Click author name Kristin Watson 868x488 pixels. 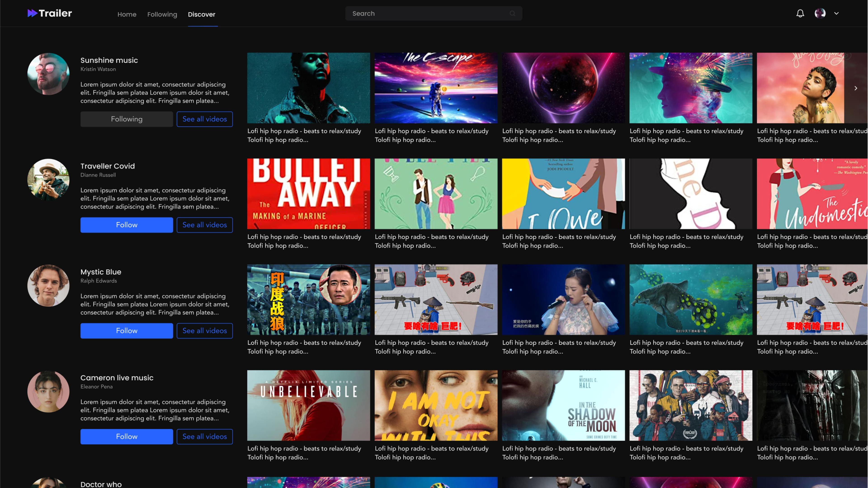coord(98,69)
